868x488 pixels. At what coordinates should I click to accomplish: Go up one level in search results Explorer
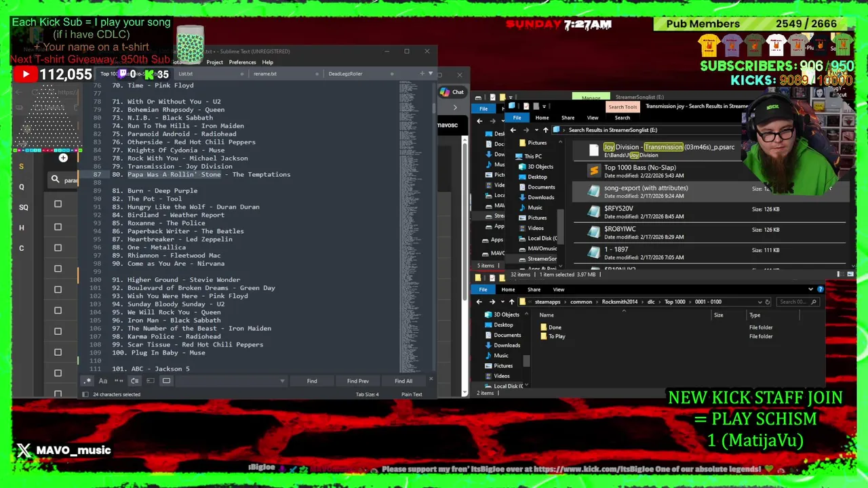[x=545, y=130]
